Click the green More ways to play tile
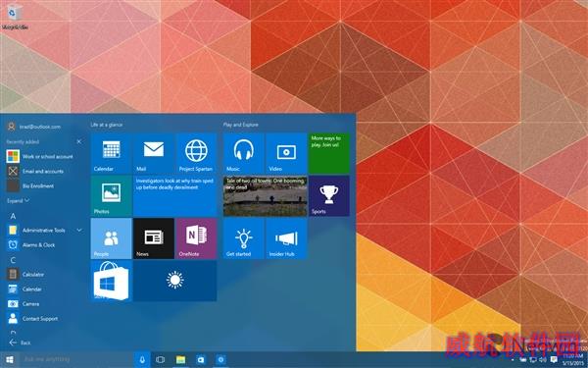 tap(329, 153)
